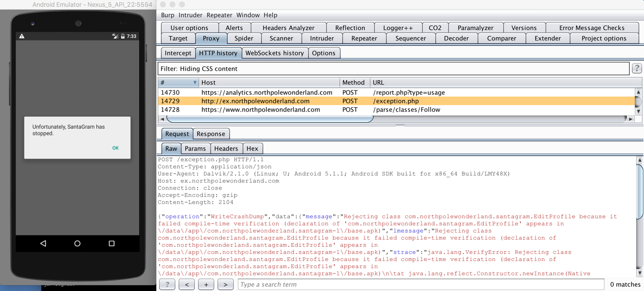Select the Extender tab
Viewport: 644px width, 291px height.
548,39
